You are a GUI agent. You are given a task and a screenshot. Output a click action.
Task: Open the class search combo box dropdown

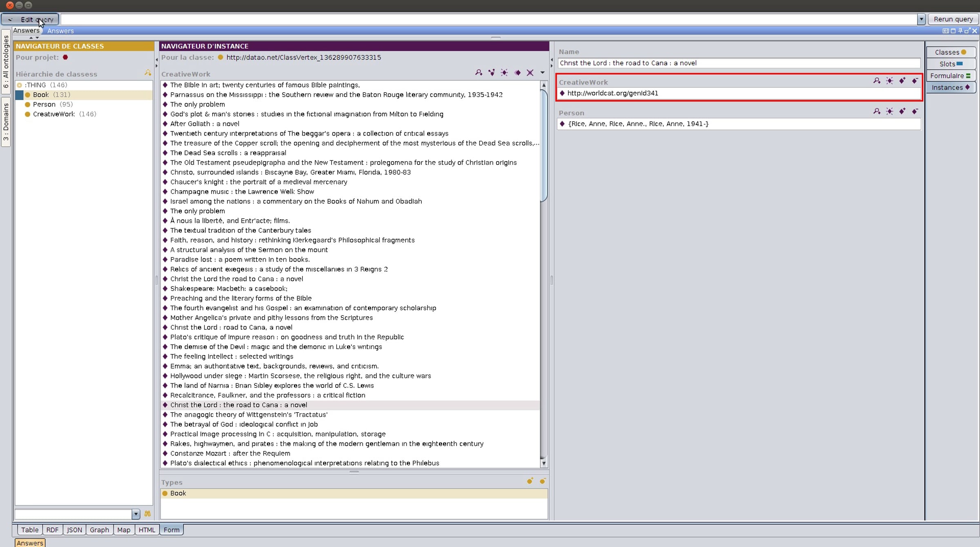[x=136, y=514]
